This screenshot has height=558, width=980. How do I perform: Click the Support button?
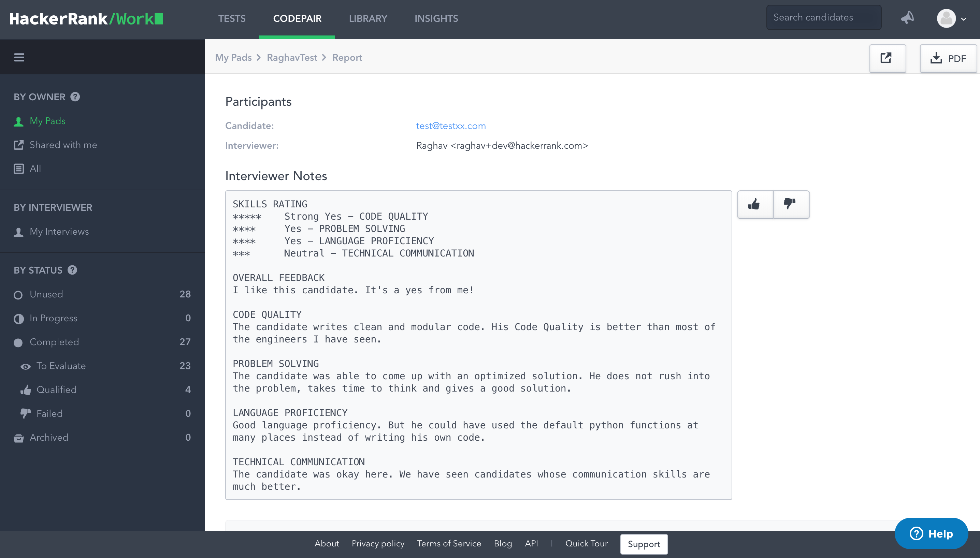pyautogui.click(x=644, y=544)
